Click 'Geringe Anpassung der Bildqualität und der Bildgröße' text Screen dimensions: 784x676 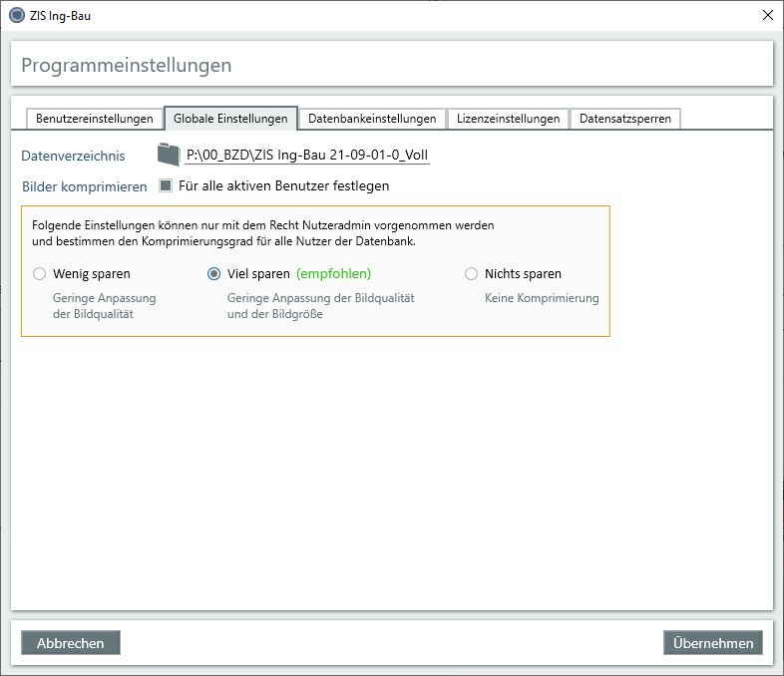[x=321, y=306]
